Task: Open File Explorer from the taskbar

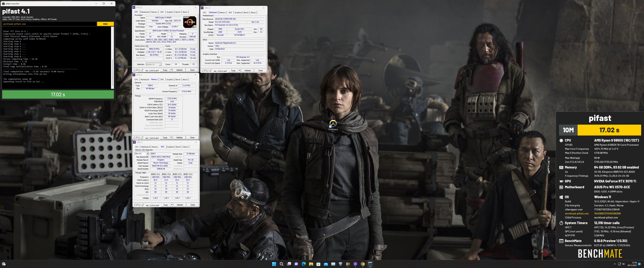Action: [311, 264]
